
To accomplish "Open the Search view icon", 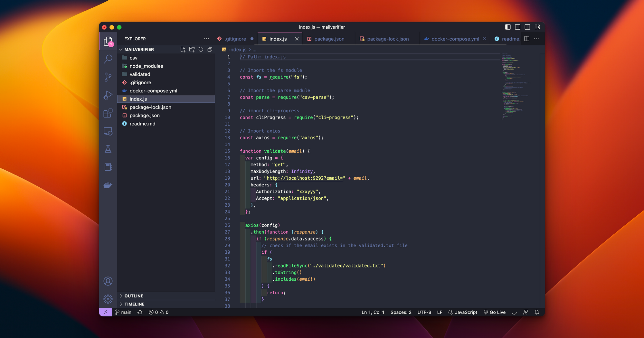I will 108,59.
